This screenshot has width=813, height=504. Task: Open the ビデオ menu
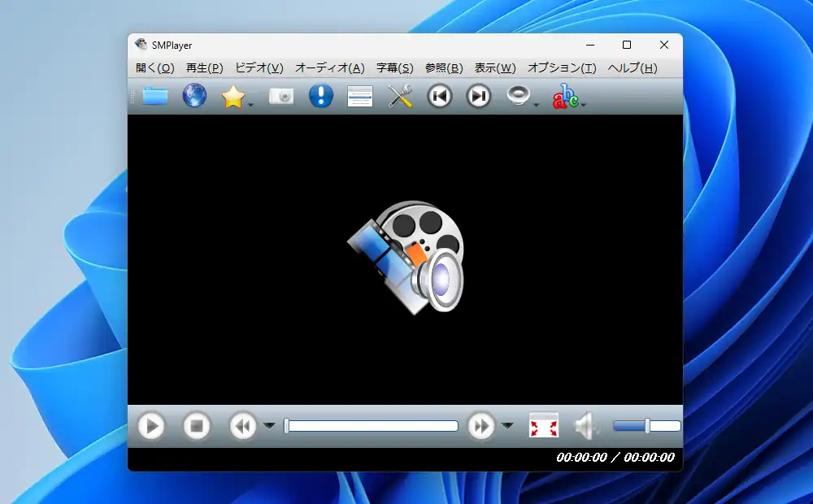tap(259, 68)
